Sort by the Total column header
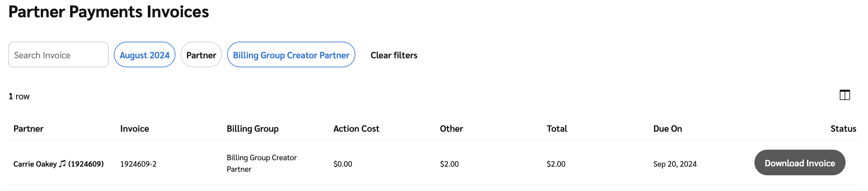Viewport: 868px width, 191px height. point(557,129)
